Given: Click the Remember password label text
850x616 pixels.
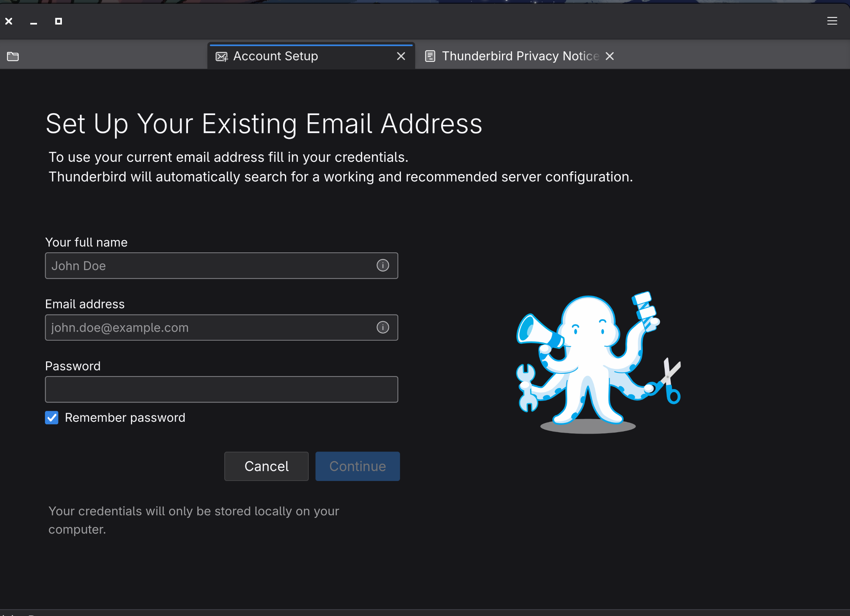Looking at the screenshot, I should point(125,418).
